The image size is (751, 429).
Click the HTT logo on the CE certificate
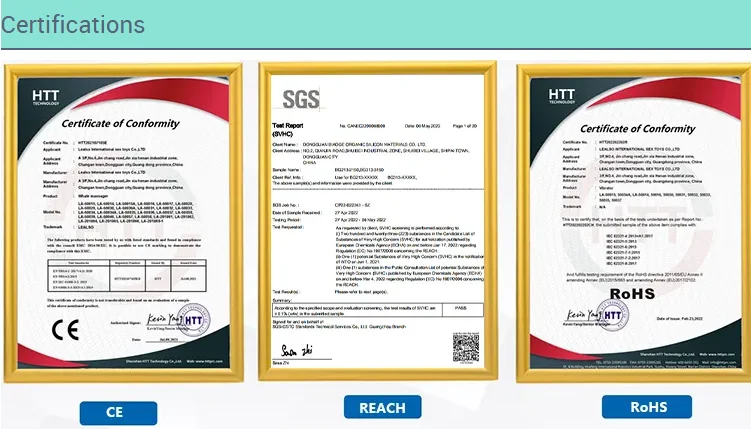48,97
